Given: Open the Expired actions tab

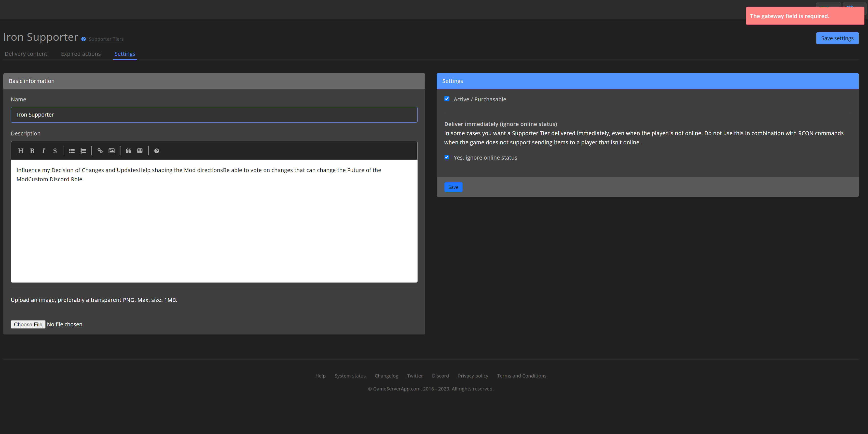Looking at the screenshot, I should tap(80, 53).
